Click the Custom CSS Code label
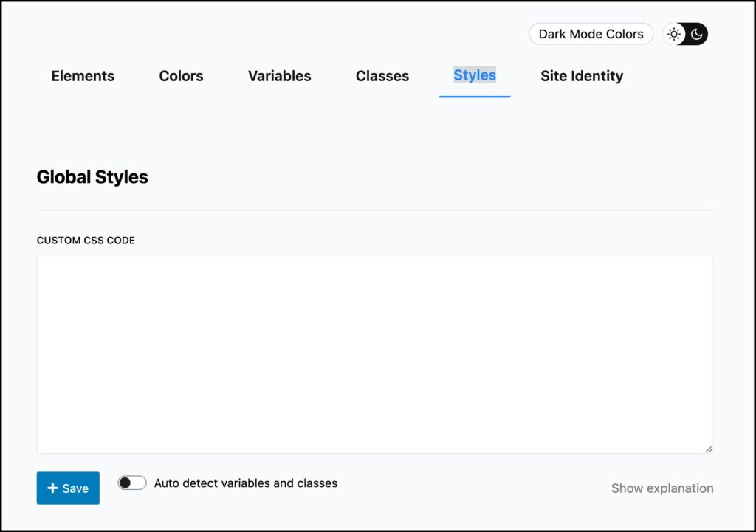The image size is (756, 532). pos(86,240)
